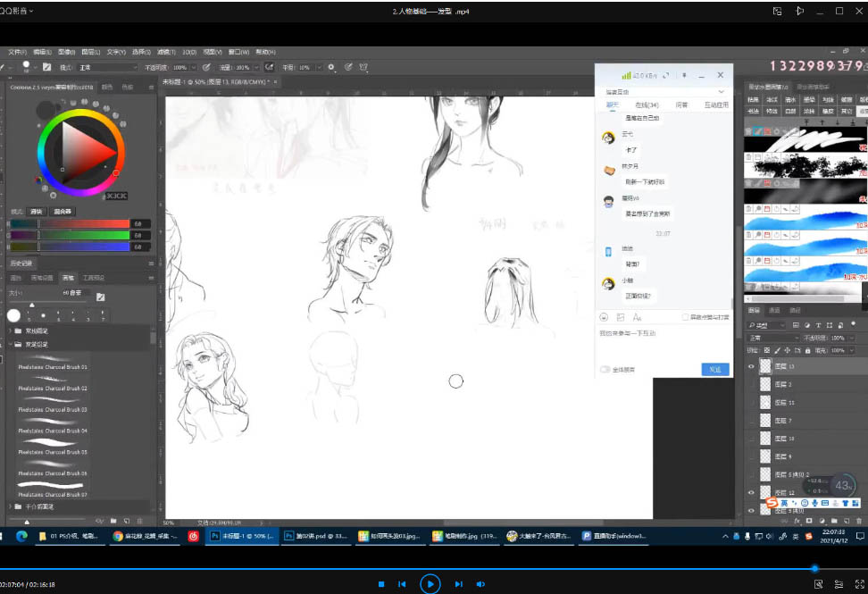Toggle visibility of 图层 12
Viewport: 868px width, 594px height.
coord(751,492)
